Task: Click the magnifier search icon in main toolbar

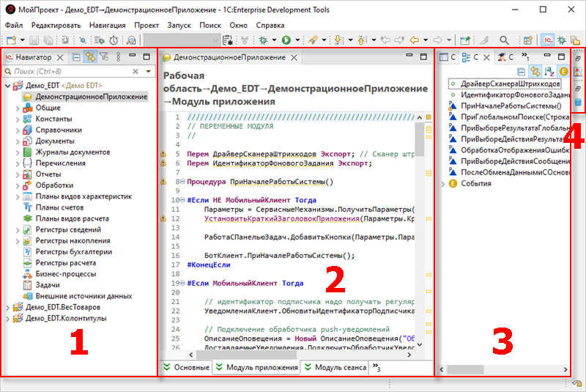Action: [x=504, y=40]
